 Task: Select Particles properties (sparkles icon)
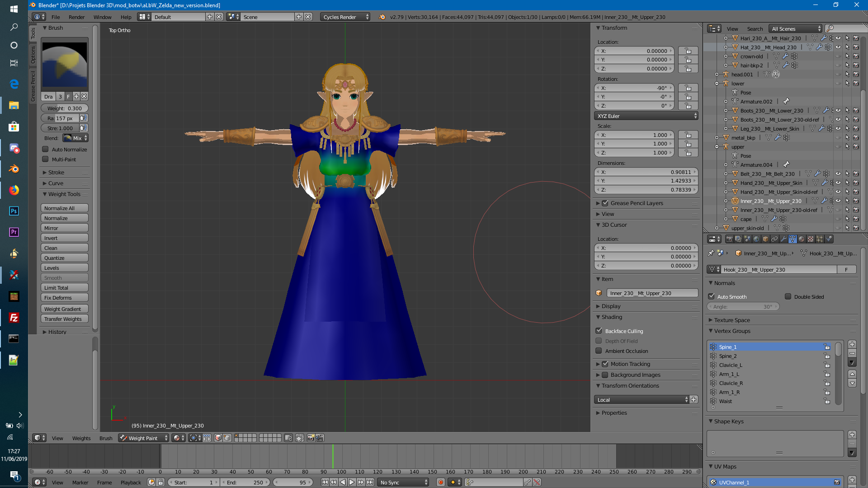point(819,239)
